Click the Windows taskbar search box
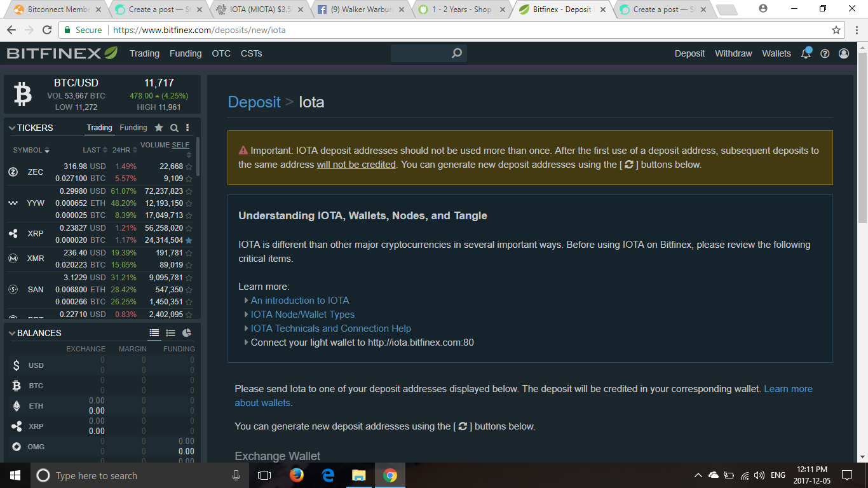This screenshot has height=488, width=868. click(x=140, y=475)
